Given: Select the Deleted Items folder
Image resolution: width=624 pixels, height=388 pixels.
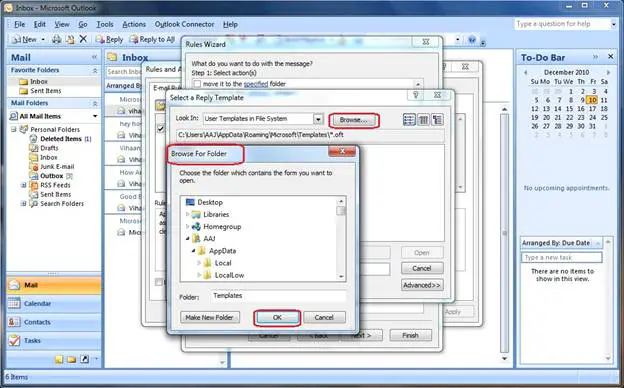Looking at the screenshot, I should (60, 139).
